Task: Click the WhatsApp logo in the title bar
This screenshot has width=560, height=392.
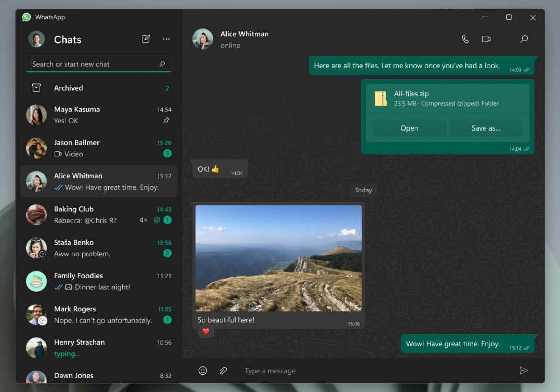Action: pos(27,17)
